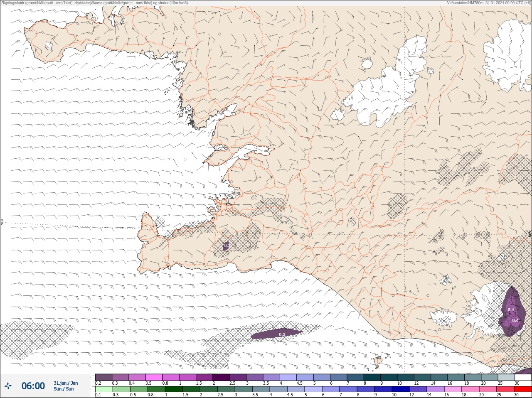The image size is (532, 398).
Task: Pick the light pink 16 rain legend swatch
Action: click(453, 389)
